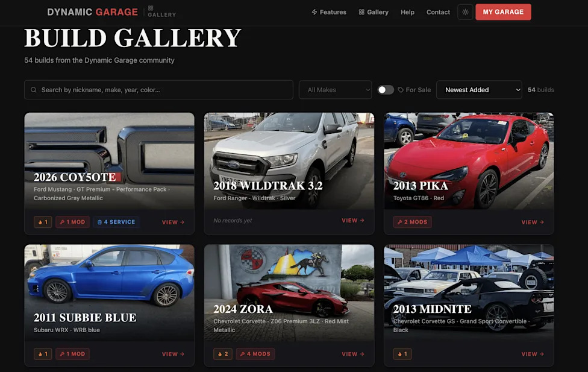Open the Newest Added sort dropdown
This screenshot has height=372, width=588.
tap(479, 90)
